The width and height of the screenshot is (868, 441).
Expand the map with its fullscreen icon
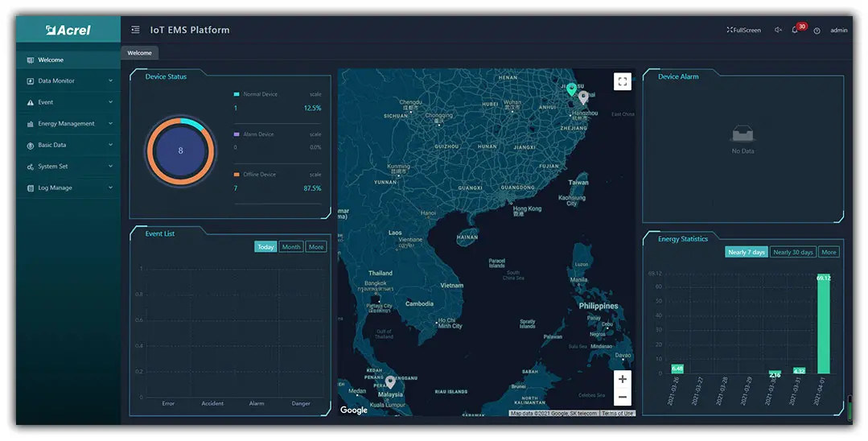click(622, 81)
